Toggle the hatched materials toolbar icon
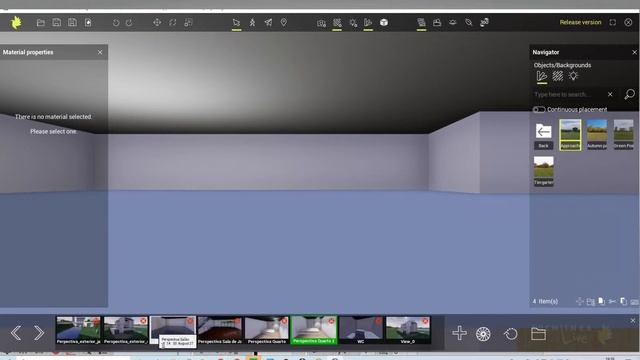 tap(337, 22)
